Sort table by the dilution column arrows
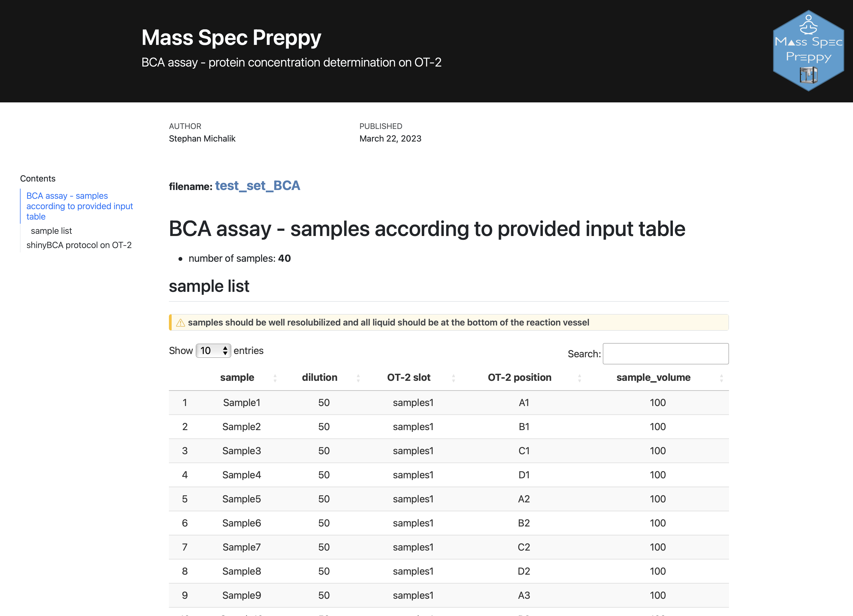The height and width of the screenshot is (616, 853). click(x=358, y=378)
